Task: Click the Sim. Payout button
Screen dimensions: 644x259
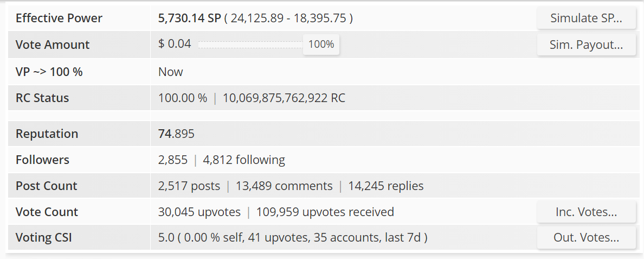Action: click(586, 45)
